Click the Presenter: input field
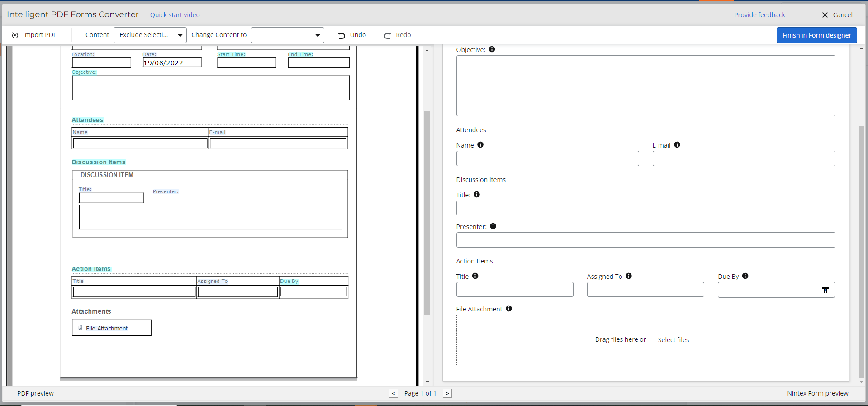The height and width of the screenshot is (406, 868). click(645, 240)
